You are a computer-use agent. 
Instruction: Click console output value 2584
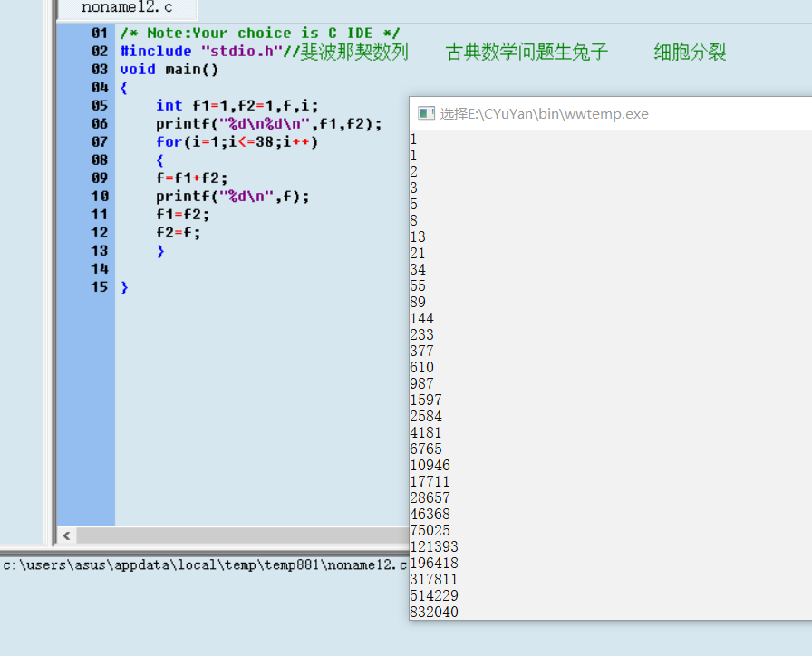click(426, 416)
